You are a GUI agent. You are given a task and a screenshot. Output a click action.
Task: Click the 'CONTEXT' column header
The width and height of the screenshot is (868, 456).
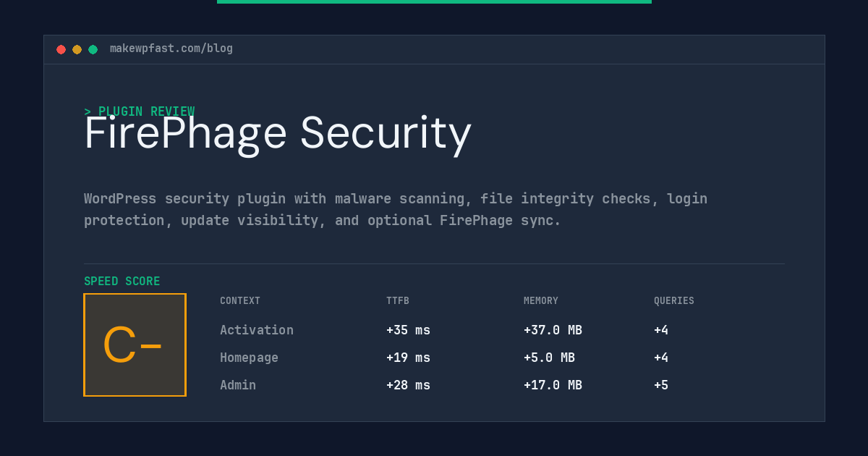(x=240, y=301)
